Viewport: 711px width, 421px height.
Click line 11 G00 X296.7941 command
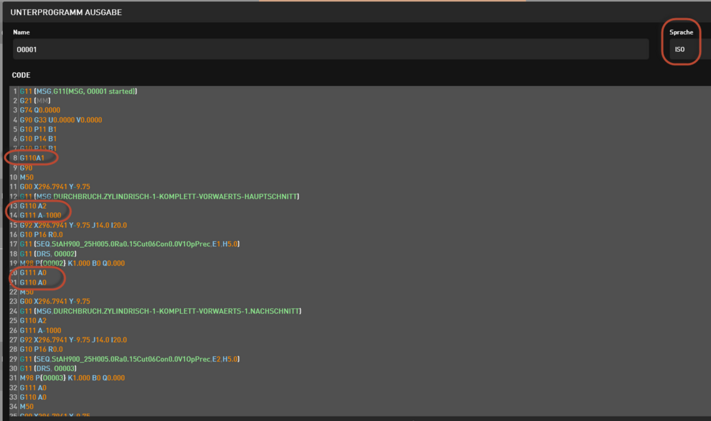point(55,187)
